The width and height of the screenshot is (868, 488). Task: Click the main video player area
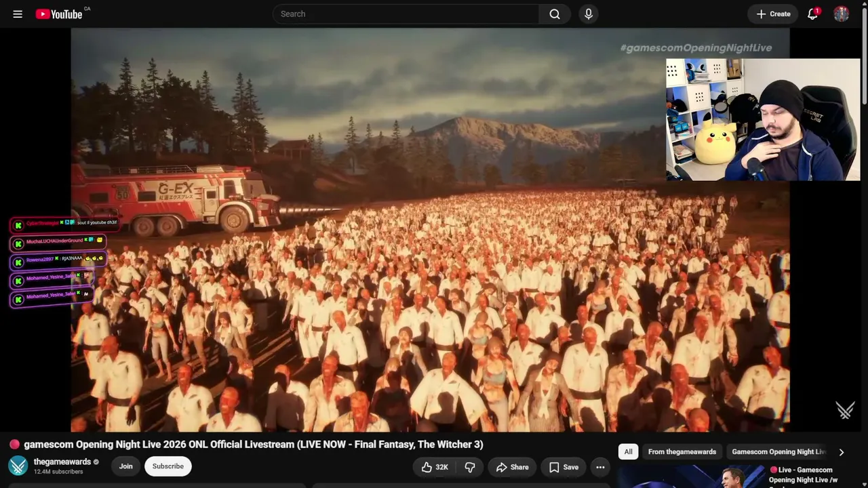[430, 230]
